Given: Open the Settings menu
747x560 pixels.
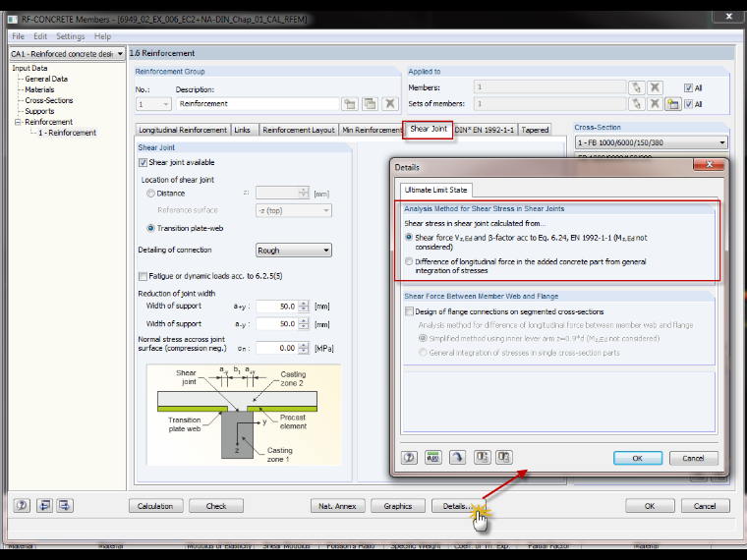Looking at the screenshot, I should pyautogui.click(x=71, y=36).
